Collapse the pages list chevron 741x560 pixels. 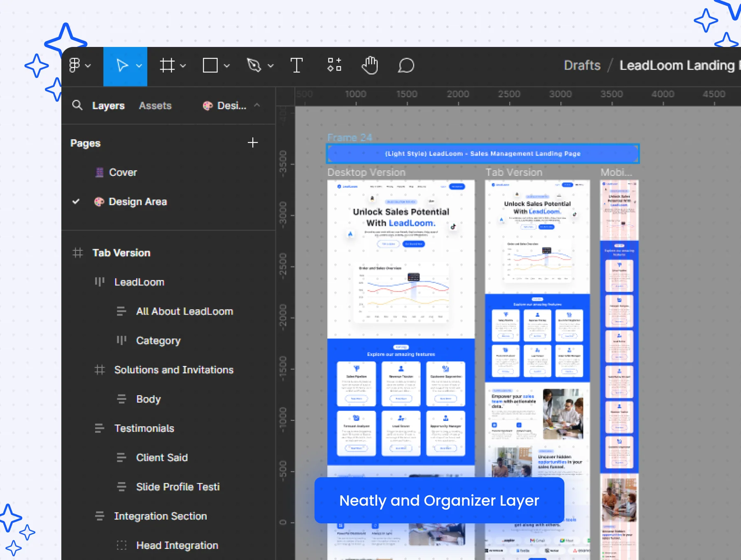(257, 105)
